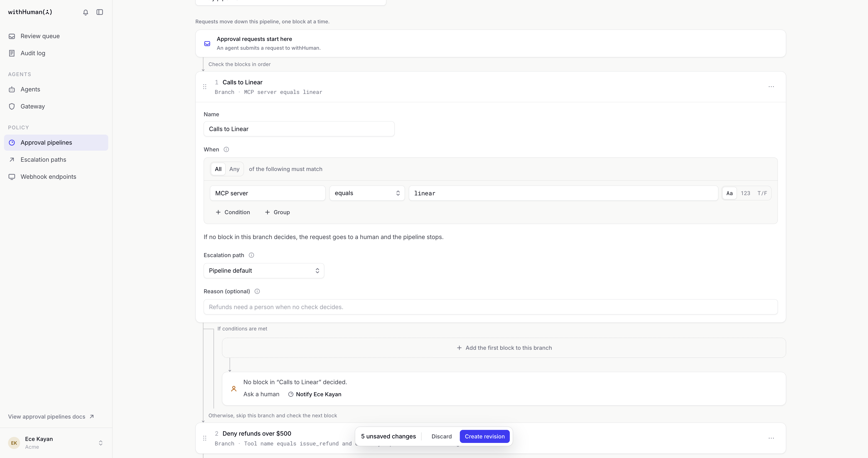Click info icon next to Escalation path

click(251, 255)
